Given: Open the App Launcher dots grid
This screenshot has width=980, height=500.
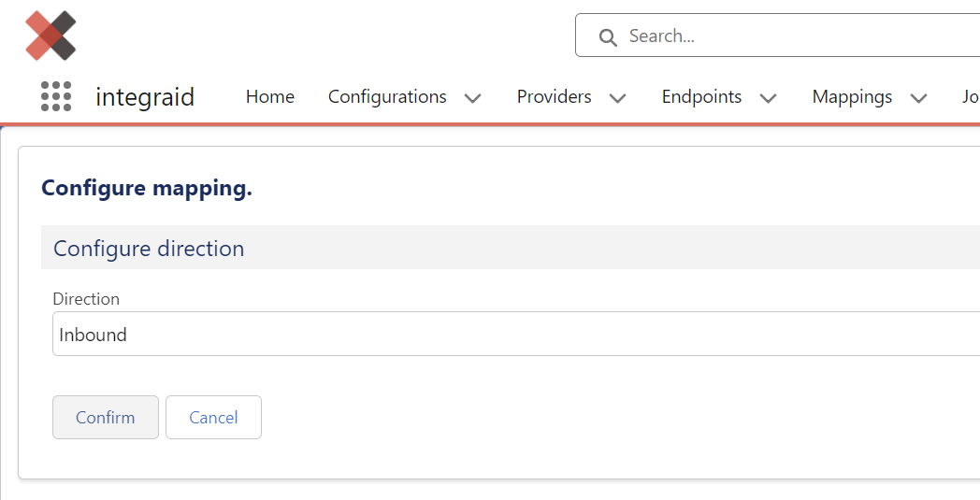Looking at the screenshot, I should pyautogui.click(x=56, y=96).
